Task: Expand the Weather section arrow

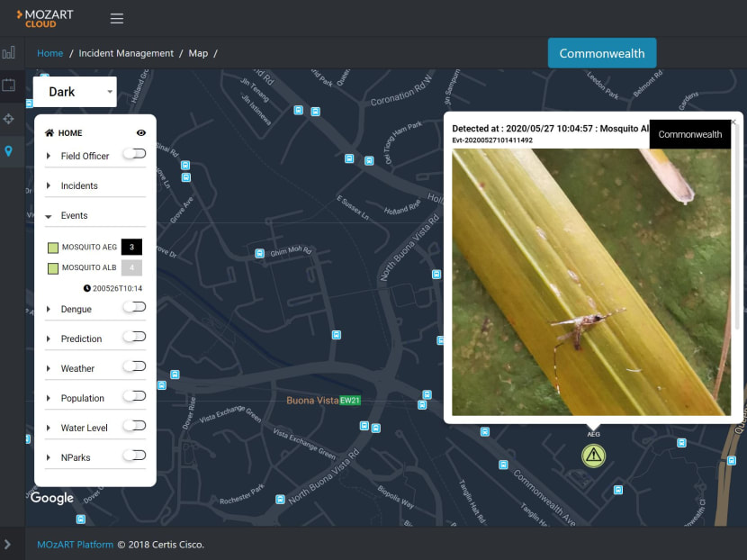Action: (48, 368)
